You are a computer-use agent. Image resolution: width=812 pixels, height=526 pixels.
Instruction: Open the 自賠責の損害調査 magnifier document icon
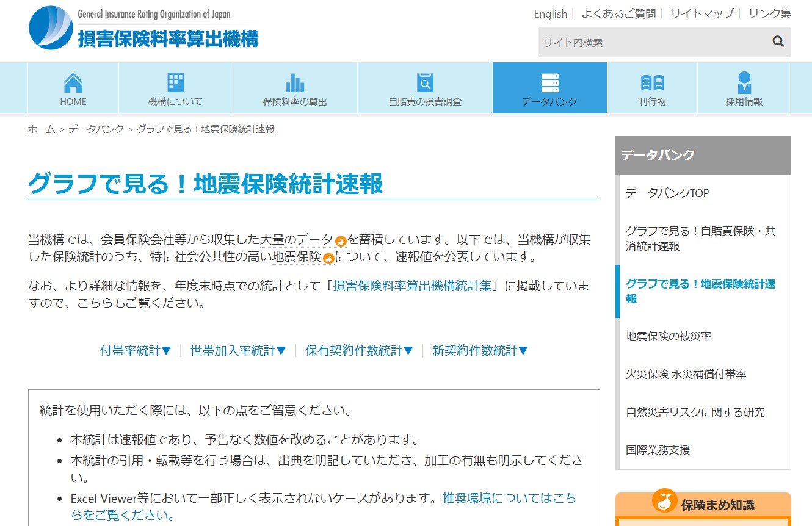[425, 82]
